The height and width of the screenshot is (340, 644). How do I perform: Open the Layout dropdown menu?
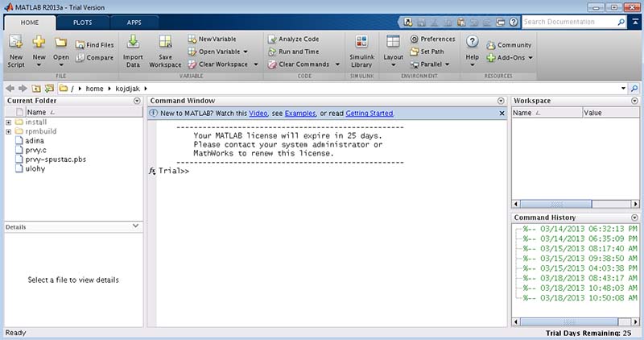coord(393,50)
